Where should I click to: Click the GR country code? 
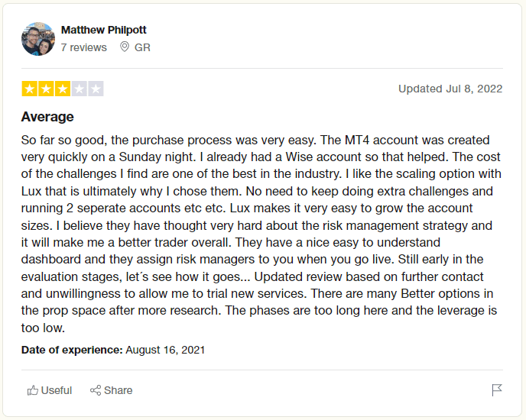click(x=142, y=47)
